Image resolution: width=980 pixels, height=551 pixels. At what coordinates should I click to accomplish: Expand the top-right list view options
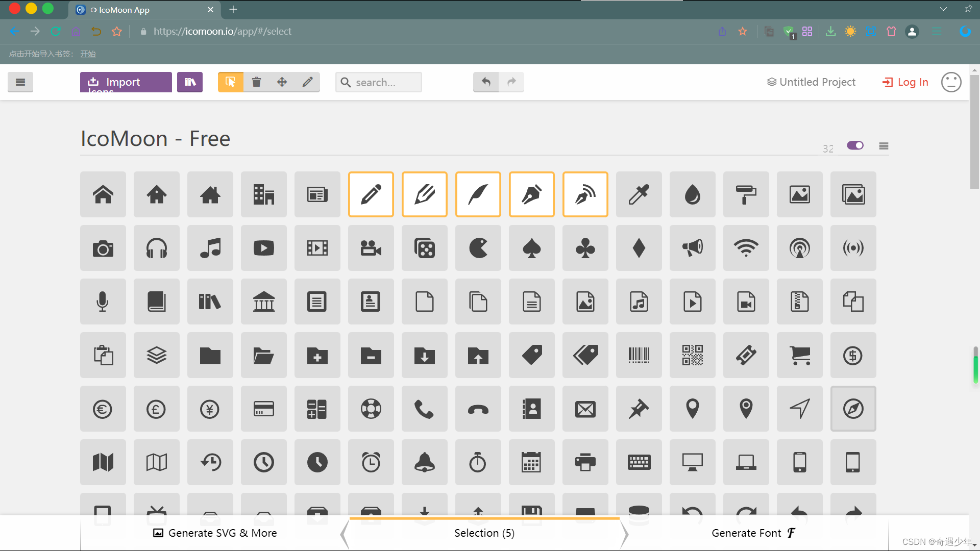tap(885, 145)
